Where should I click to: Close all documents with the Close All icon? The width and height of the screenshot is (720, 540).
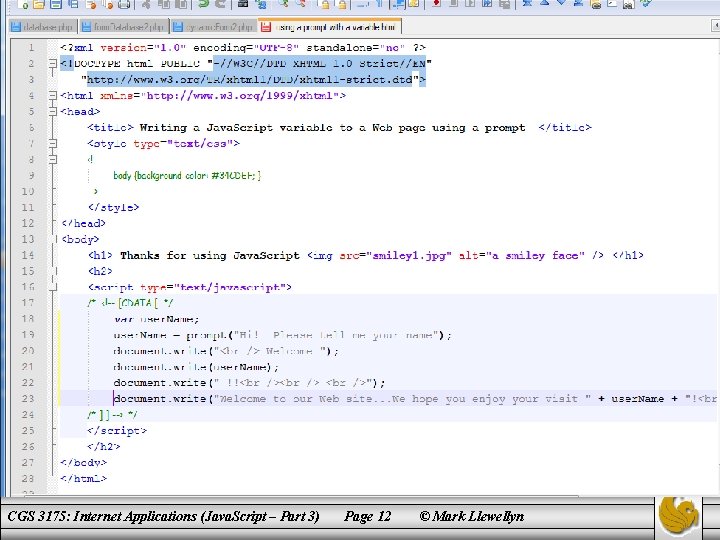click(x=108, y=4)
